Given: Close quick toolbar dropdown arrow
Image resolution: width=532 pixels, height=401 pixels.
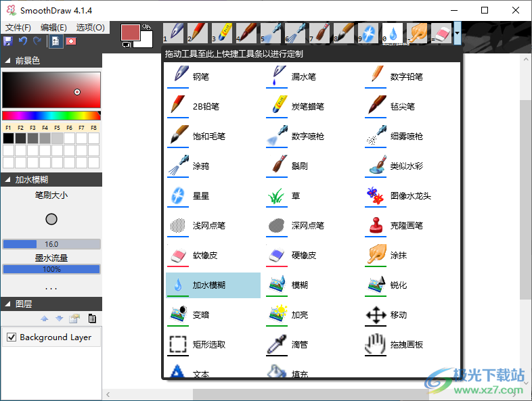Looking at the screenshot, I should click(458, 33).
